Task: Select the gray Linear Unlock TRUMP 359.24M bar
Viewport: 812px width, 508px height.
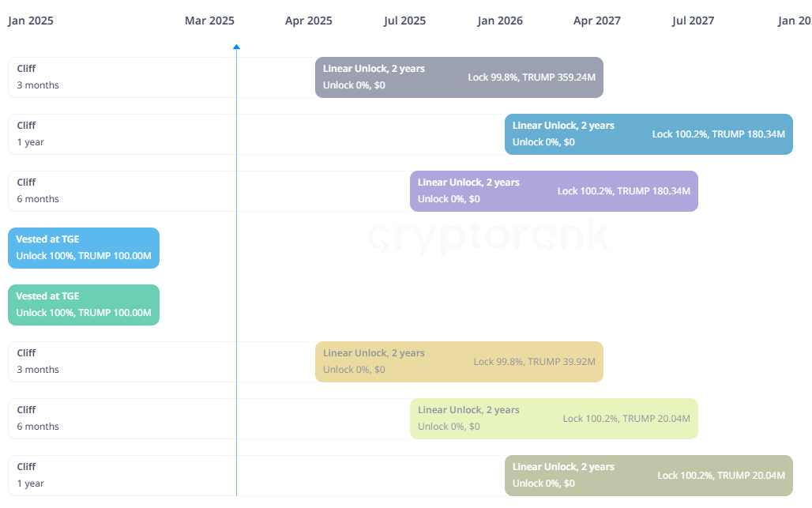Action: 460,77
